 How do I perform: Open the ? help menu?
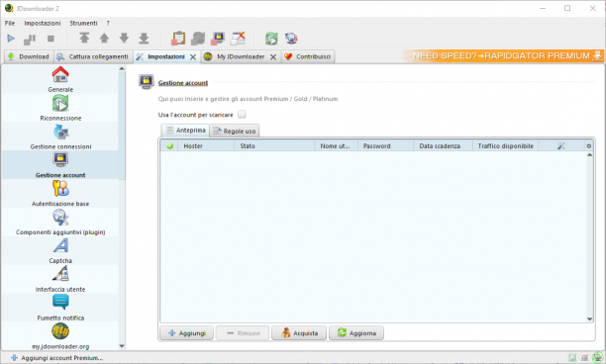click(x=108, y=23)
